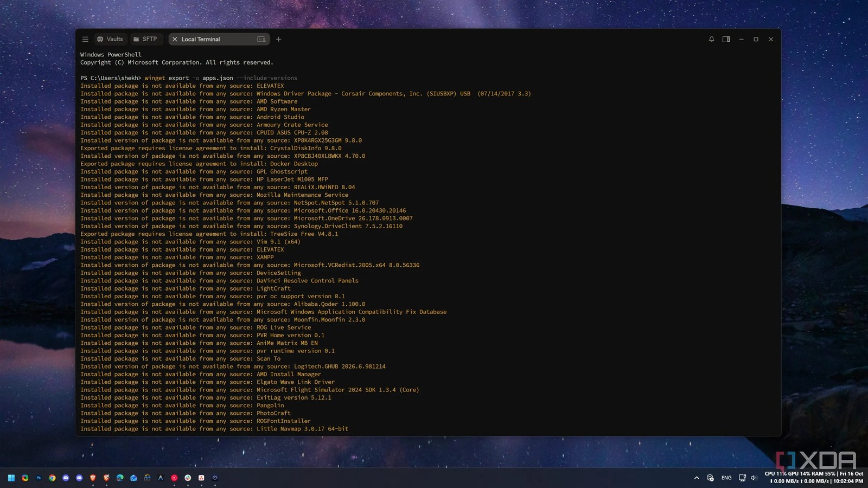
Task: Click the CPU GPU RAM stats clock
Action: [x=814, y=477]
